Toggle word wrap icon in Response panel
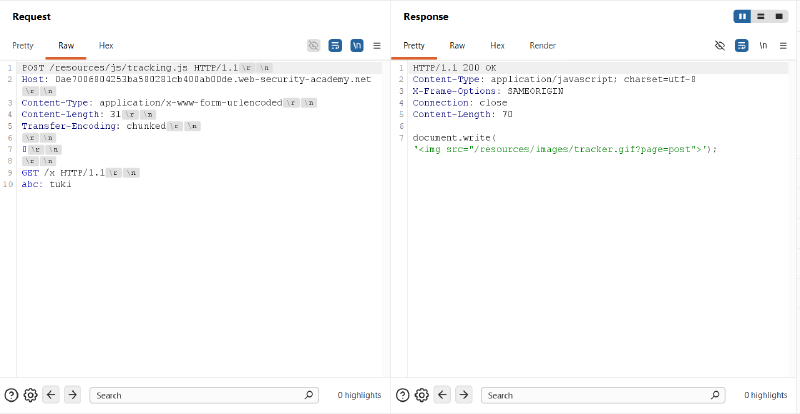Viewport: 800px width, 414px height. coord(741,45)
